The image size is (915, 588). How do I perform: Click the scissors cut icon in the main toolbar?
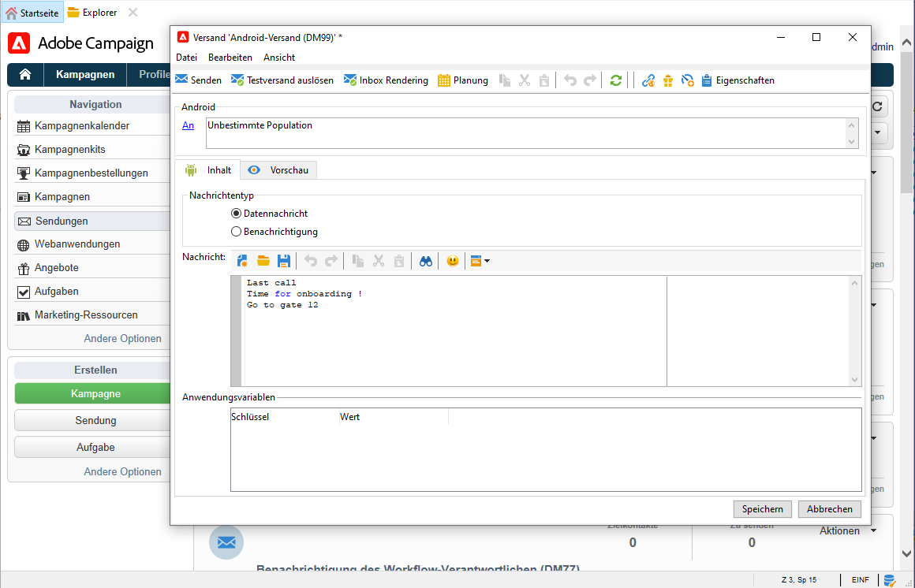525,80
